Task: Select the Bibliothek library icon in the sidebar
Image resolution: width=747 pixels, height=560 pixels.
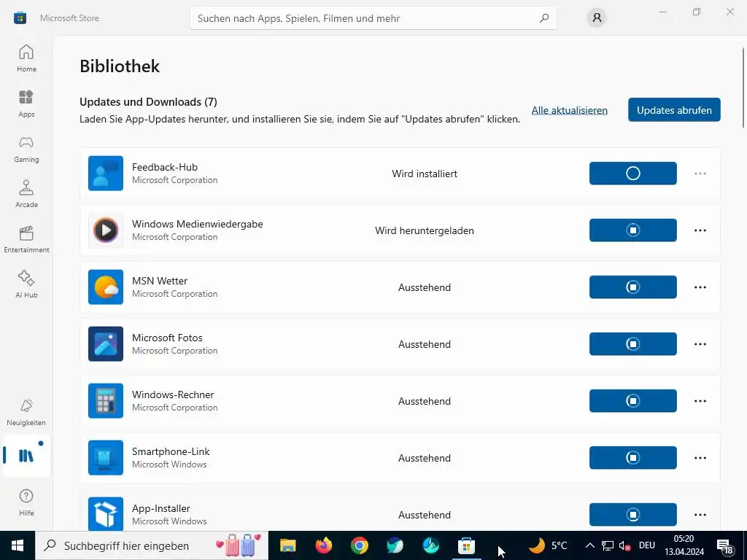Action: coord(26,456)
